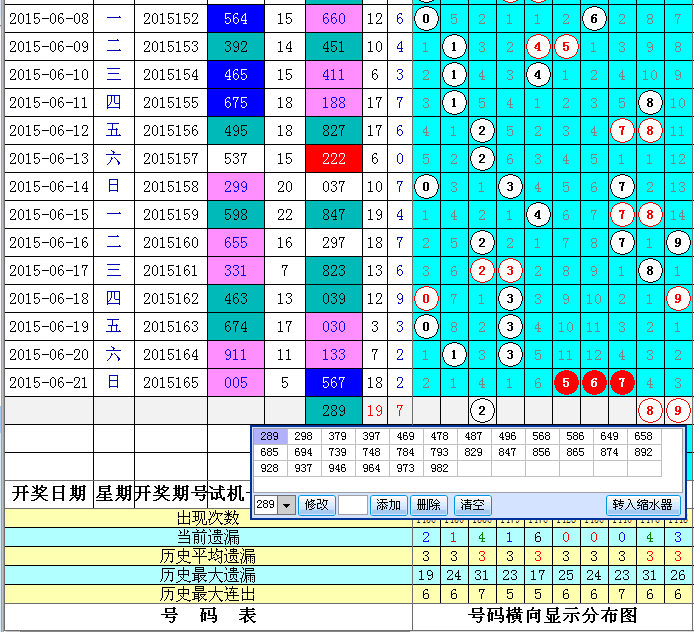
Task: Select number 964 in the popup list
Action: point(372,468)
